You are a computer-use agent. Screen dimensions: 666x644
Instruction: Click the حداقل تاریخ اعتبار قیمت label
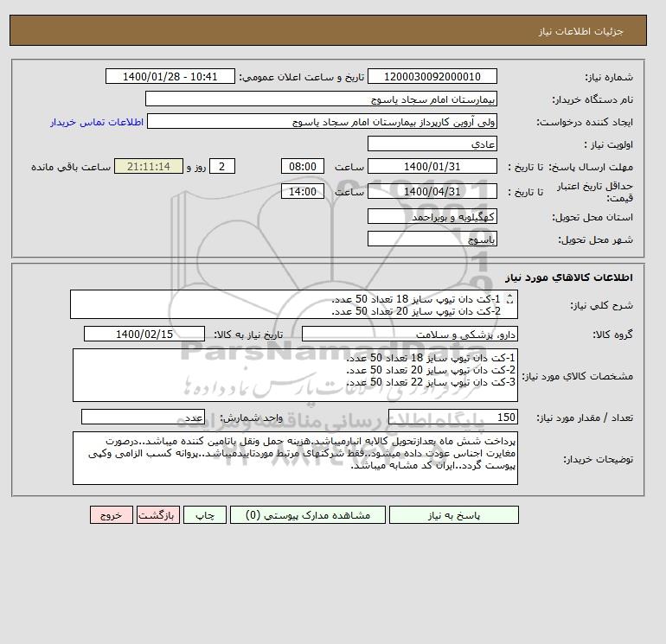pyautogui.click(x=595, y=192)
